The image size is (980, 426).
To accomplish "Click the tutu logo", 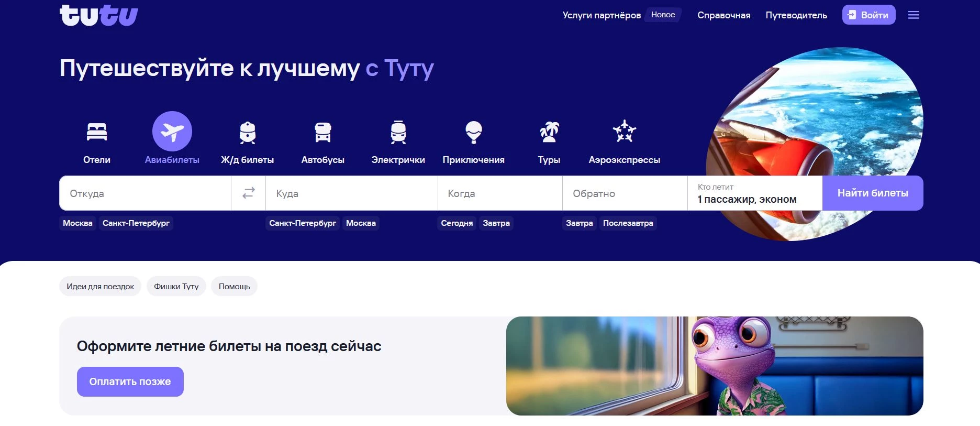I will 98,15.
